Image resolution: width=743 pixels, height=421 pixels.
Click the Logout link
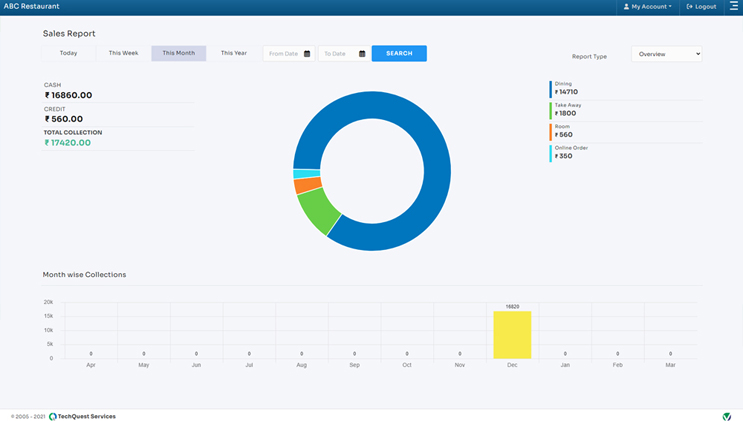click(701, 7)
